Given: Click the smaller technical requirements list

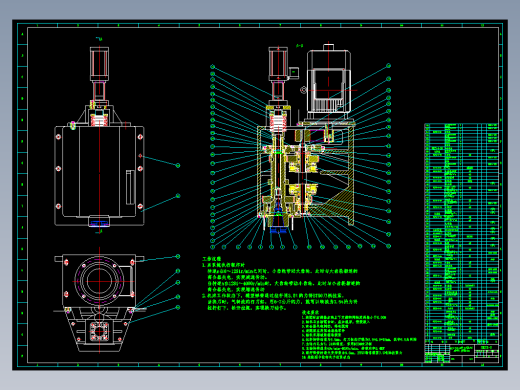Looking at the screenshot, I should [x=359, y=335].
